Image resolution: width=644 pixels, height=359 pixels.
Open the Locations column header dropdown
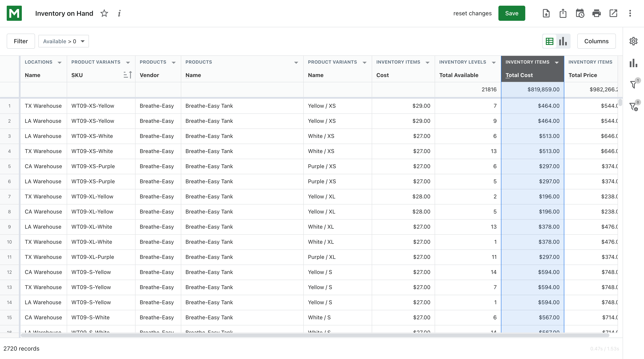pyautogui.click(x=60, y=62)
